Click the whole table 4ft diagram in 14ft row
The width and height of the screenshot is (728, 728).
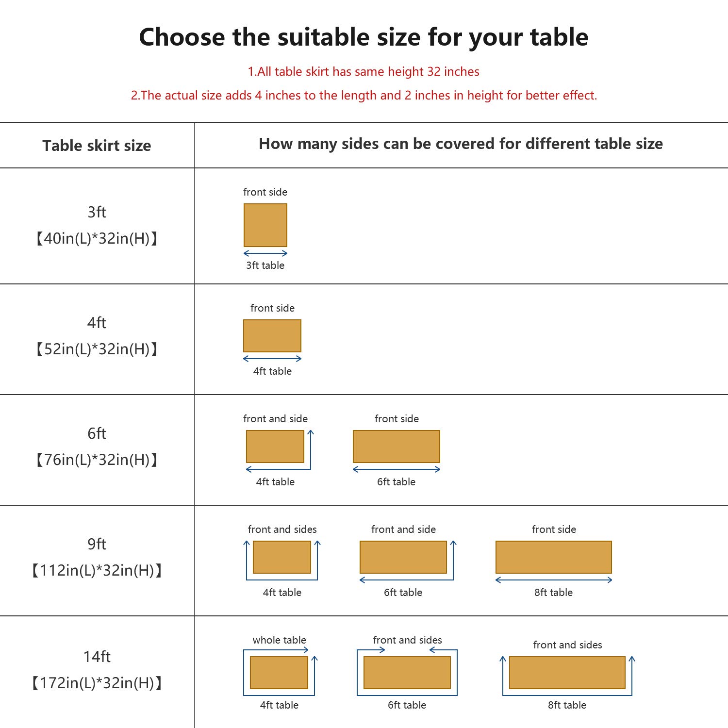tap(279, 673)
